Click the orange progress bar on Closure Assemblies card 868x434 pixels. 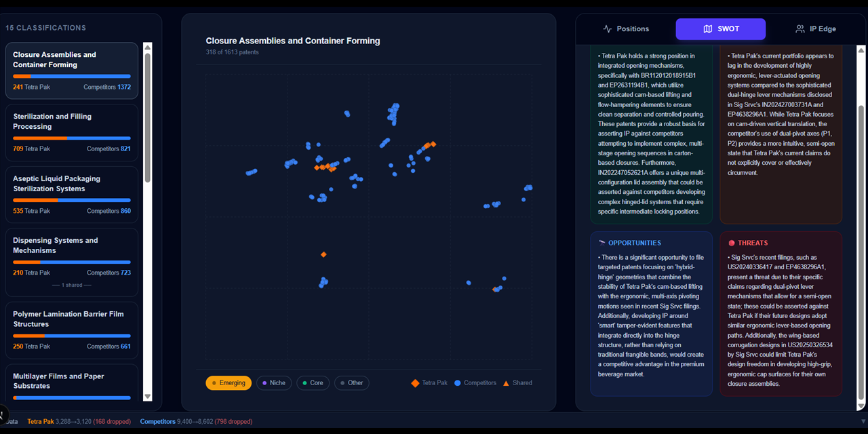coord(23,76)
